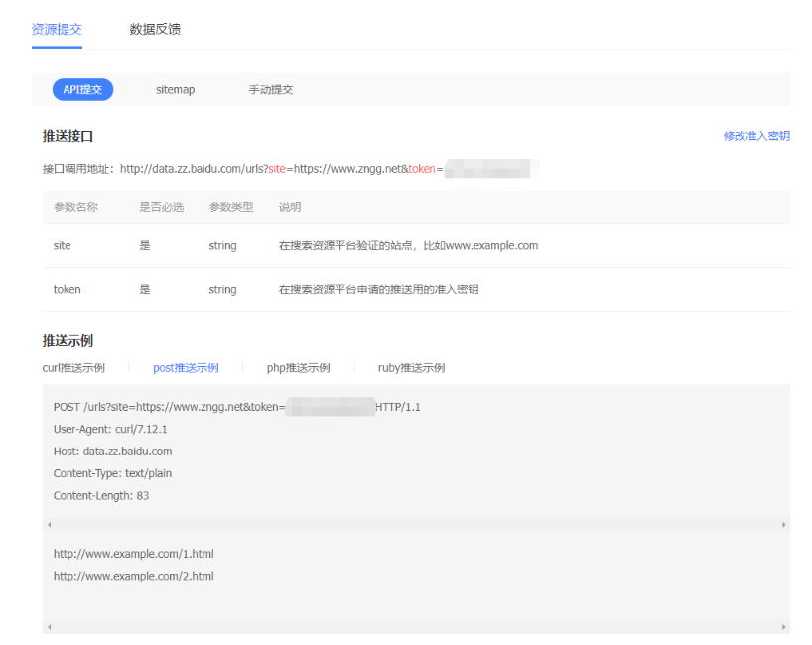Click the 修改准入密钥 link
Viewport: 812px width, 645px height.
(x=756, y=136)
